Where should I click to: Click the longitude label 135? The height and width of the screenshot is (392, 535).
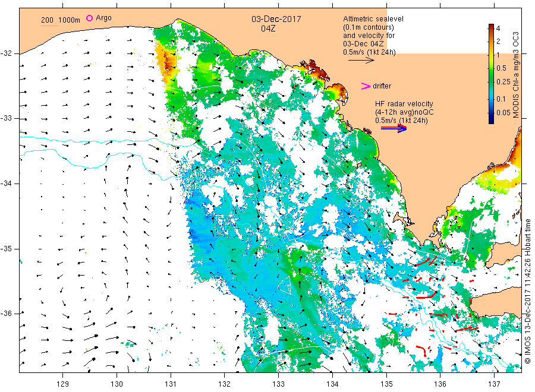click(x=386, y=384)
